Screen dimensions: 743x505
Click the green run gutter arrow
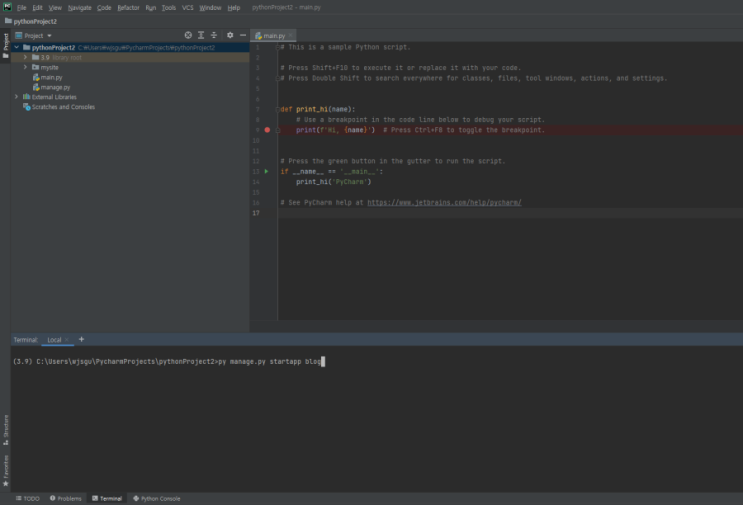click(266, 171)
